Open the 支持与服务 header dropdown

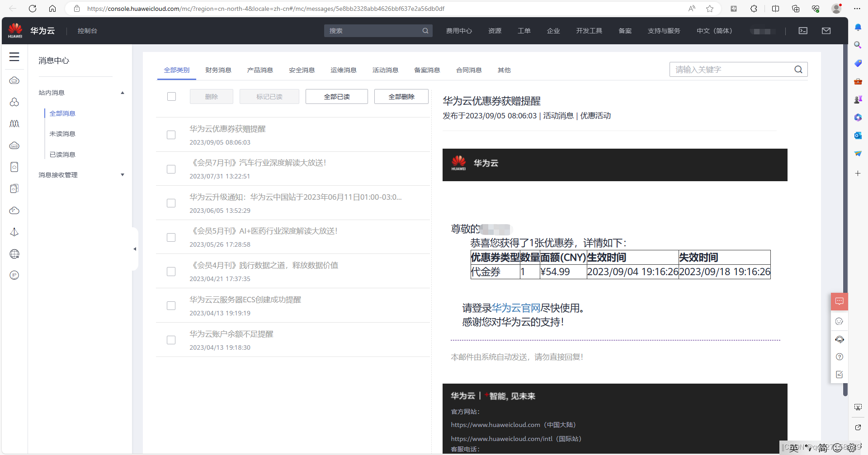(664, 31)
